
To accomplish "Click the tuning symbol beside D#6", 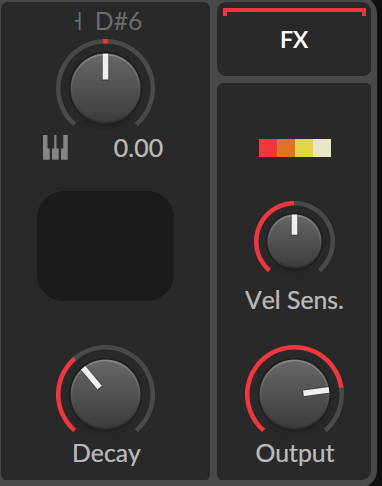I will point(78,22).
